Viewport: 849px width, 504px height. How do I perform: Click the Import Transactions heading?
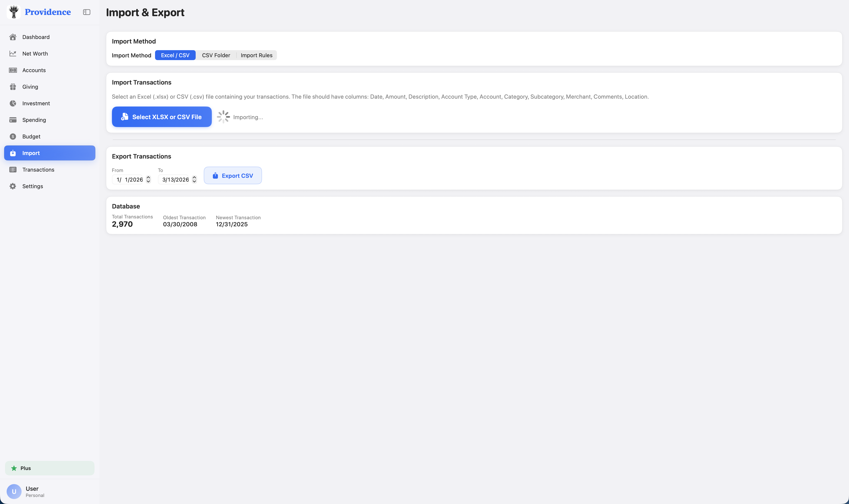tap(142, 82)
